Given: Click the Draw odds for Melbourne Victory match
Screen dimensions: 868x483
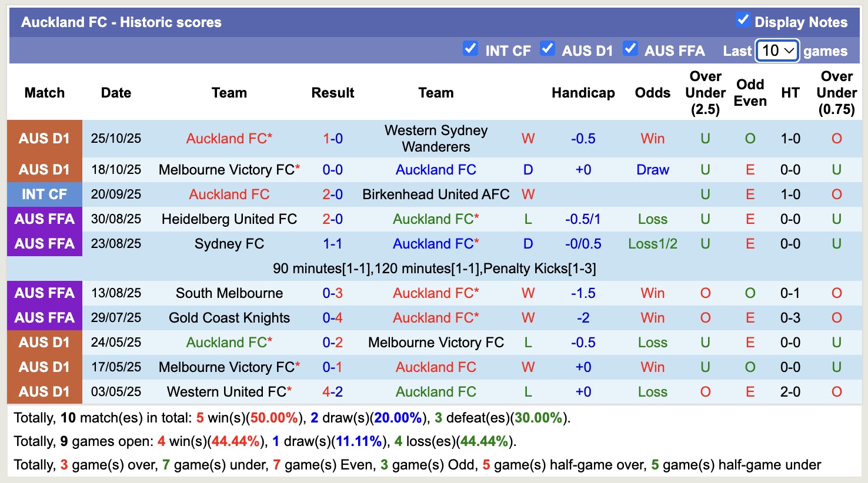Looking at the screenshot, I should (x=652, y=169).
